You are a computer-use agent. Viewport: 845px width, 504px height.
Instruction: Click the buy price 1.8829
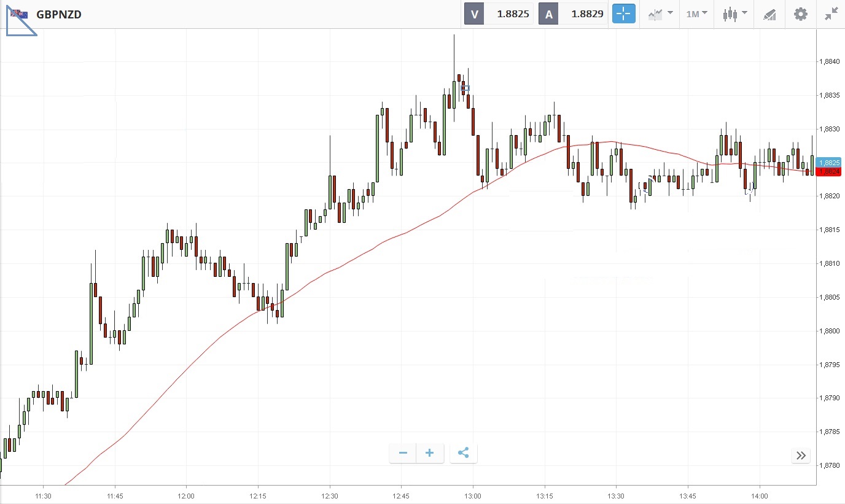pos(587,14)
